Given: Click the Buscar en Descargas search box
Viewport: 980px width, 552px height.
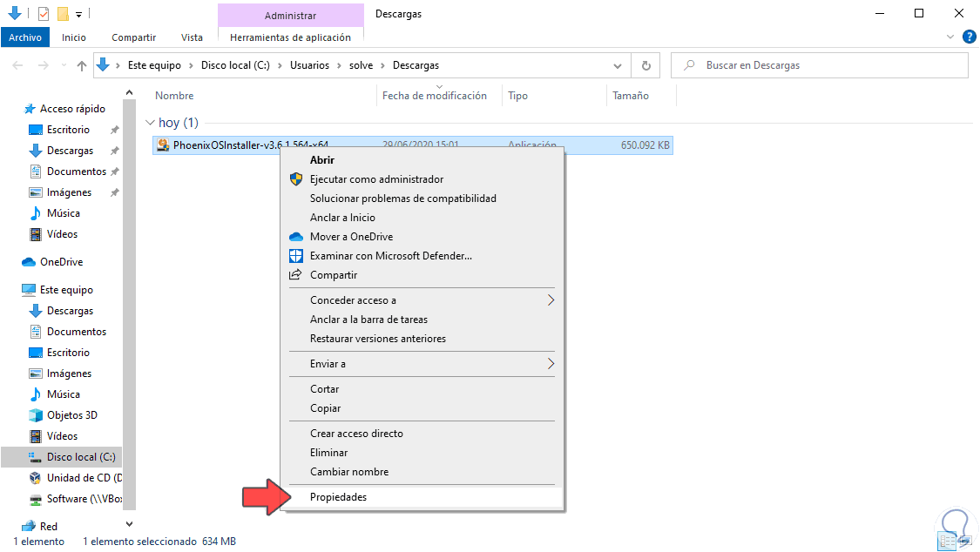Looking at the screenshot, I should (x=820, y=65).
